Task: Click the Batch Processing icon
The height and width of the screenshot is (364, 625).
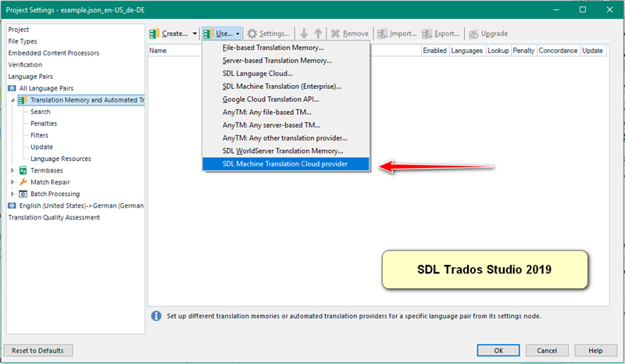Action: pos(23,194)
